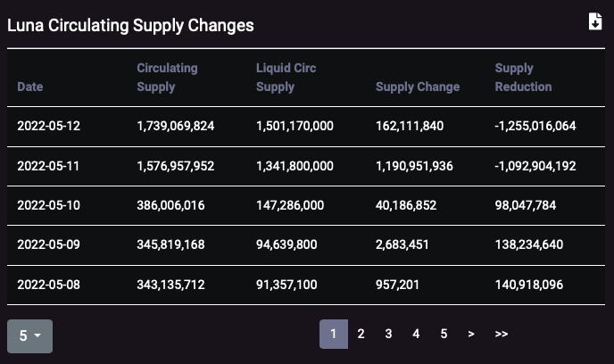
Task: Advance to next page with single arrow
Action: [471, 334]
